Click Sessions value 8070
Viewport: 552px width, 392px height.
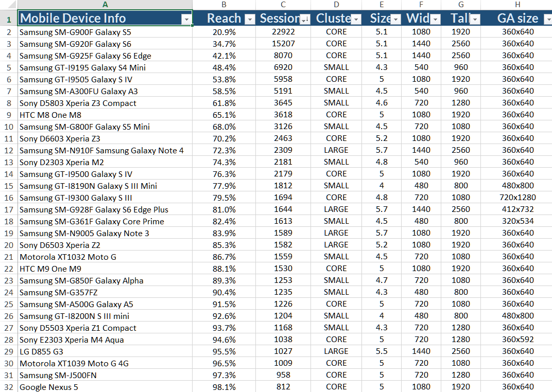coord(283,56)
